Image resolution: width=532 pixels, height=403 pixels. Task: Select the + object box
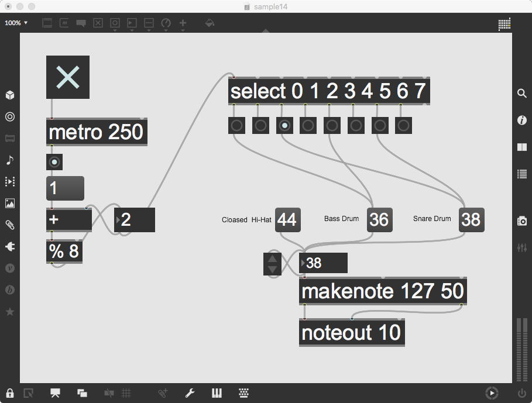[x=69, y=220]
